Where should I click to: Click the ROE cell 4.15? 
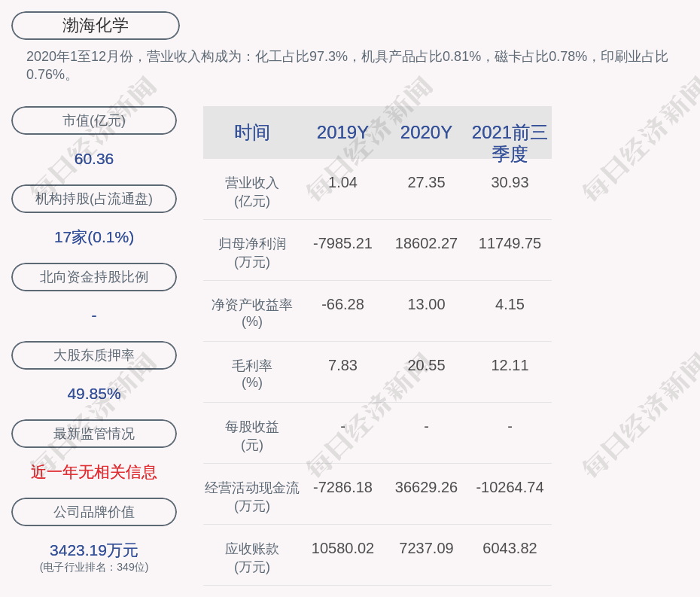pos(510,305)
